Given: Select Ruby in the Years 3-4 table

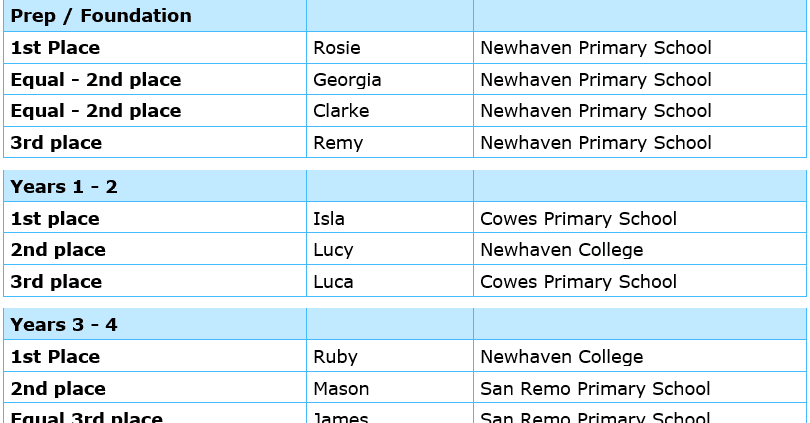Looking at the screenshot, I should coord(335,357).
